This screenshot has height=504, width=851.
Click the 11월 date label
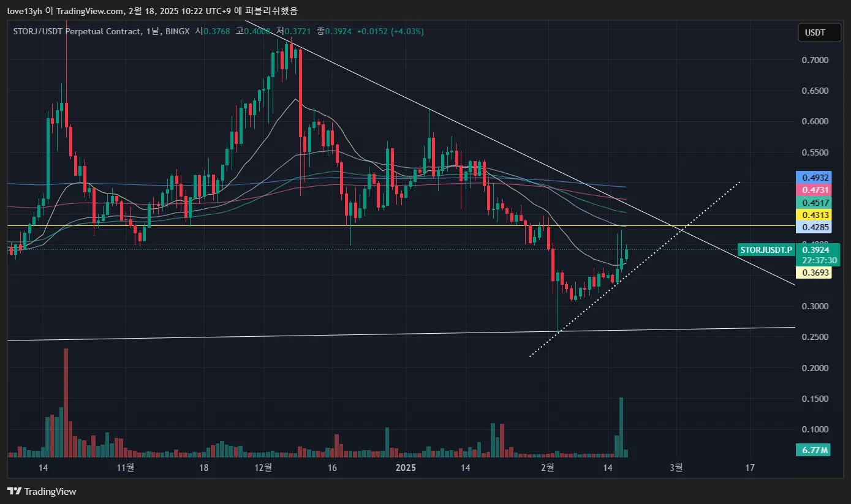[x=125, y=468]
